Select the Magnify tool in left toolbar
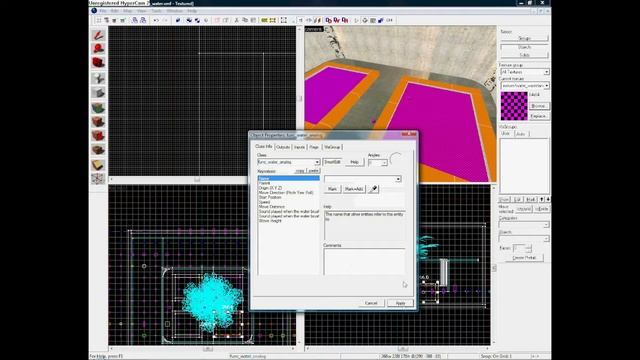The image size is (640, 360). point(98,49)
